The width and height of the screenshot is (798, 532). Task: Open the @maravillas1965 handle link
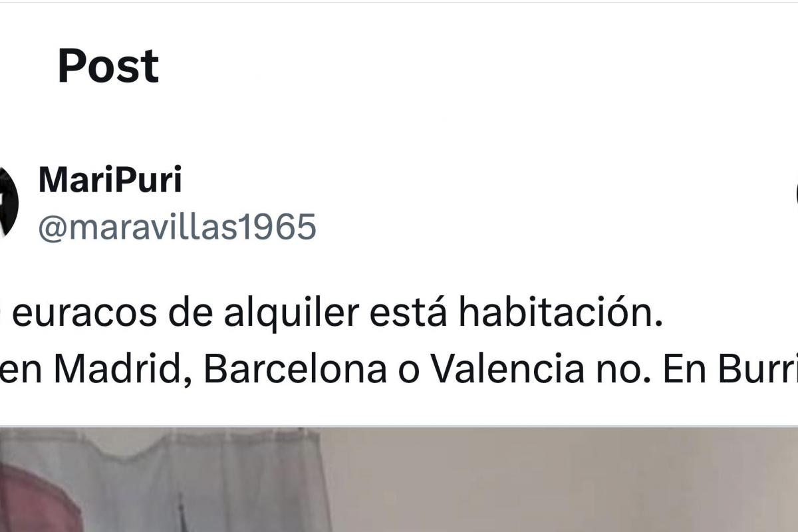pos(177,228)
